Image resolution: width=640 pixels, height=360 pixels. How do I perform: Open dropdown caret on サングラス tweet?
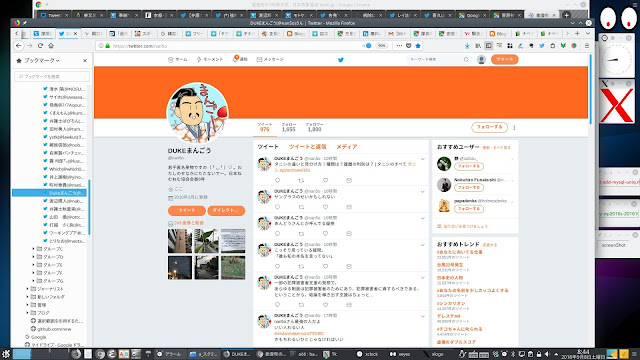coord(422,192)
